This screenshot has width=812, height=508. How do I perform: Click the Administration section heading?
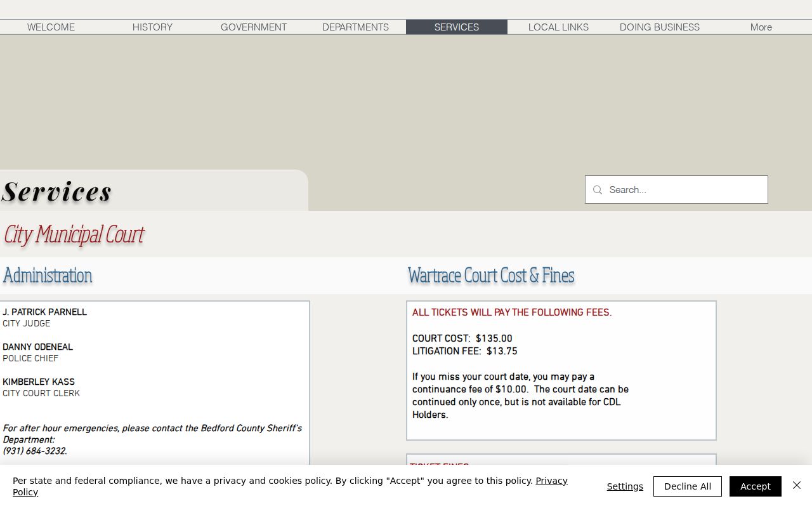point(48,275)
